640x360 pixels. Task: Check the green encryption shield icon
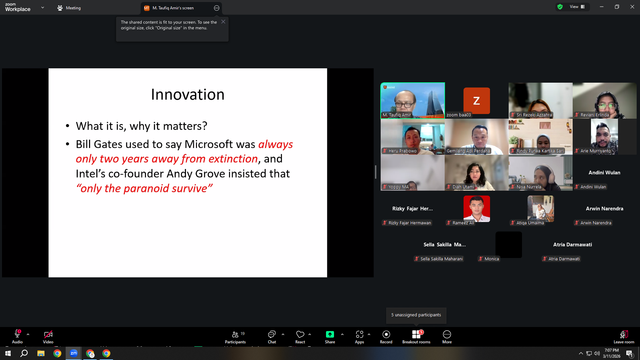coord(560,7)
